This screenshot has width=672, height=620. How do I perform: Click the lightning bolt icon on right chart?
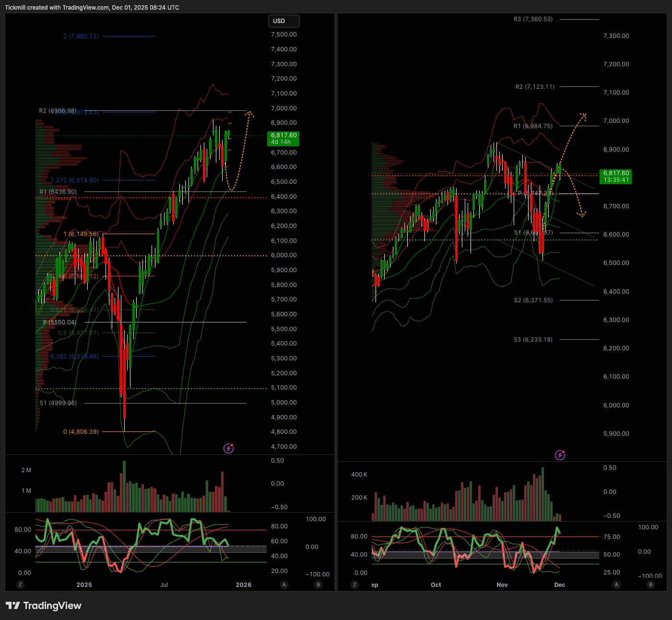pyautogui.click(x=560, y=455)
